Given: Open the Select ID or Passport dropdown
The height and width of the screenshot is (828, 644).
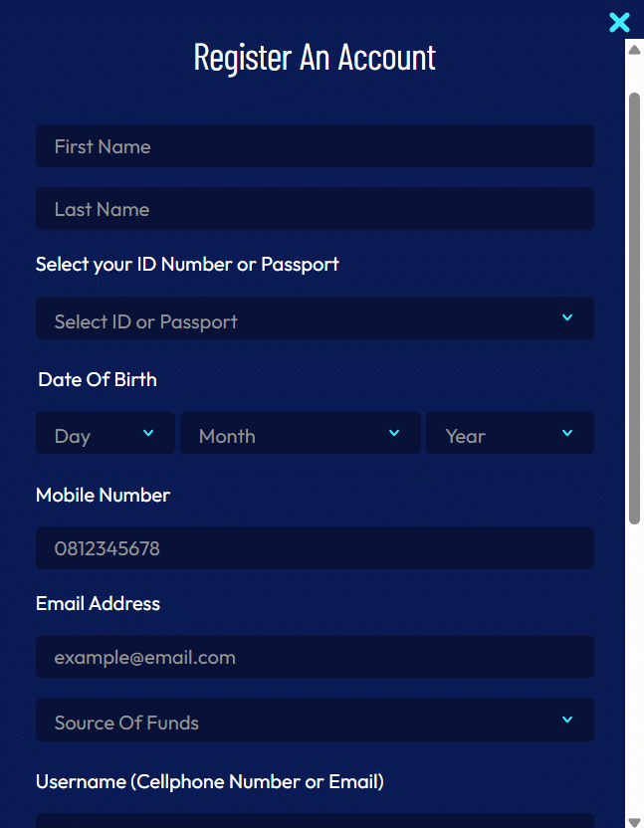Looking at the screenshot, I should pos(299,317).
